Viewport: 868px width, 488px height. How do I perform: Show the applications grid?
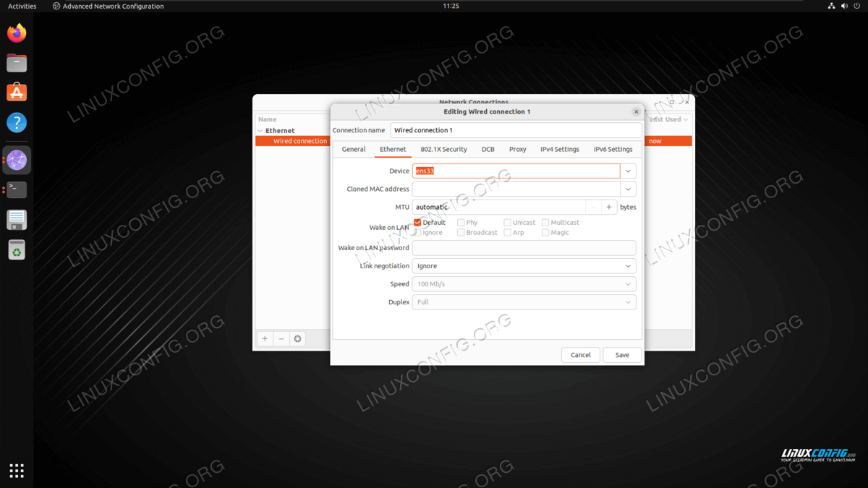tap(17, 471)
